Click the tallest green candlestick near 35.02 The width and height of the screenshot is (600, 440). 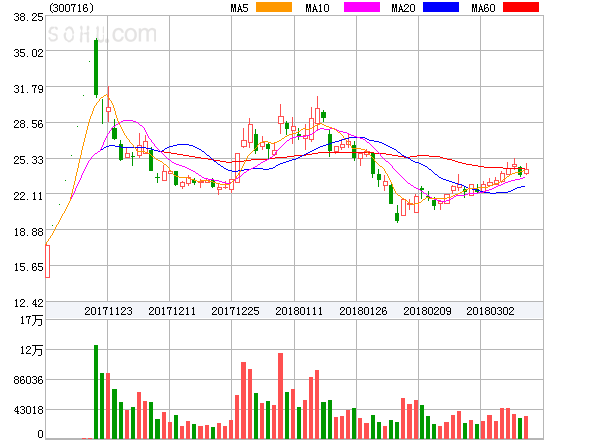tap(96, 68)
